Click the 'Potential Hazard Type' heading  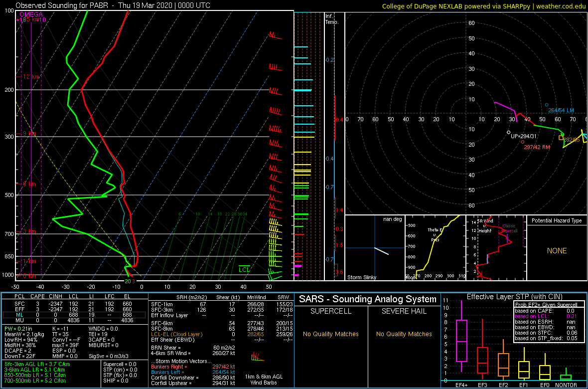557,221
